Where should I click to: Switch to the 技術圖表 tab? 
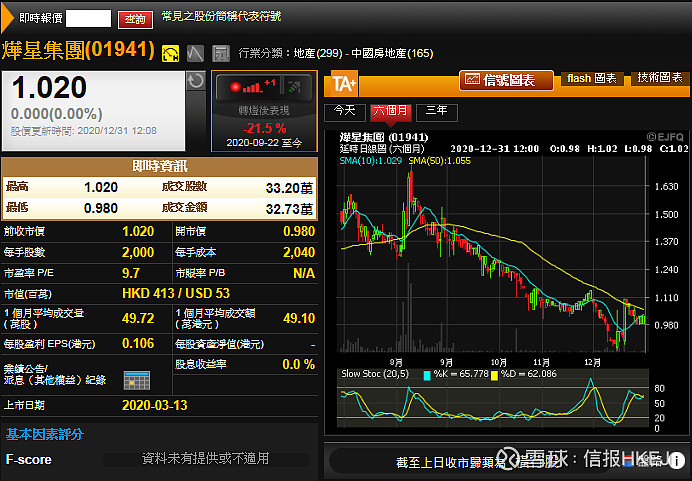[x=660, y=78]
